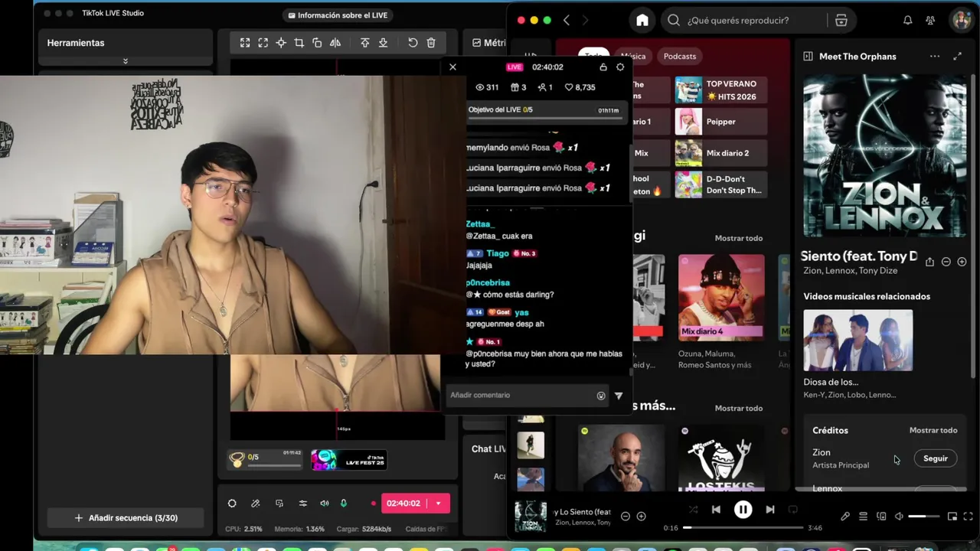
Task: Click the Spotify song progress bar
Action: [743, 527]
